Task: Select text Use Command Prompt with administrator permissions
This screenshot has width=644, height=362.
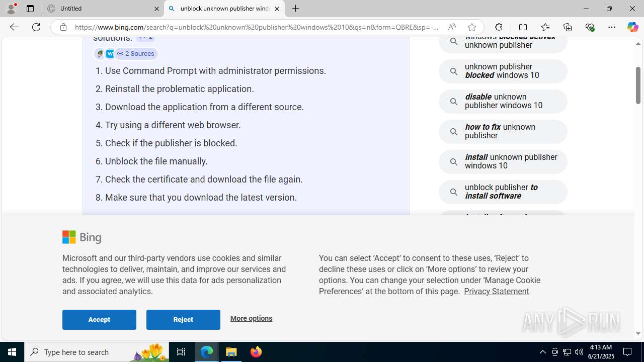Action: [x=215, y=71]
